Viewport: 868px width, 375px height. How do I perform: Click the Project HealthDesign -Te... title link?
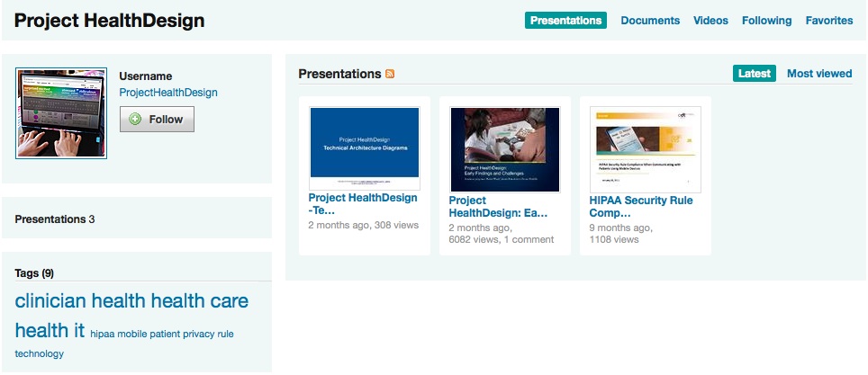point(362,204)
